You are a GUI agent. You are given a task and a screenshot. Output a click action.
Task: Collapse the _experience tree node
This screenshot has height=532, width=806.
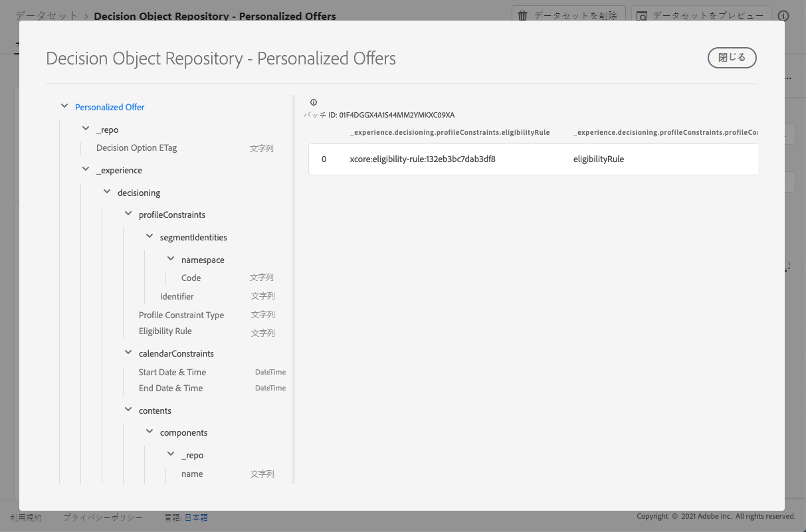pos(86,169)
